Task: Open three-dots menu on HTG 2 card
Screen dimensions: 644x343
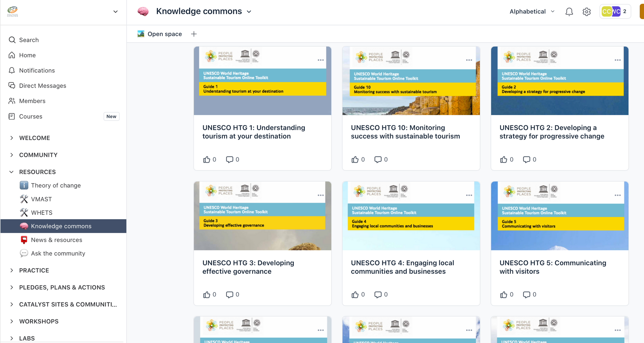Action: (x=618, y=60)
